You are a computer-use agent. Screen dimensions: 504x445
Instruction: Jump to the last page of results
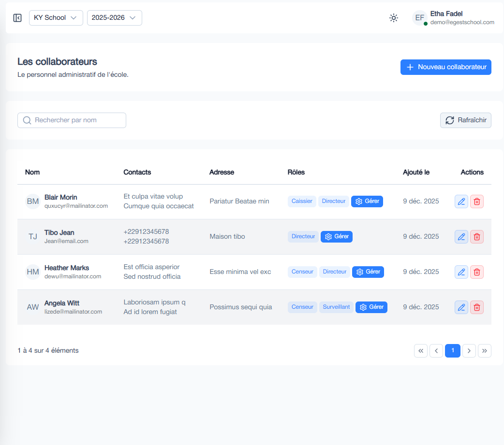point(484,351)
